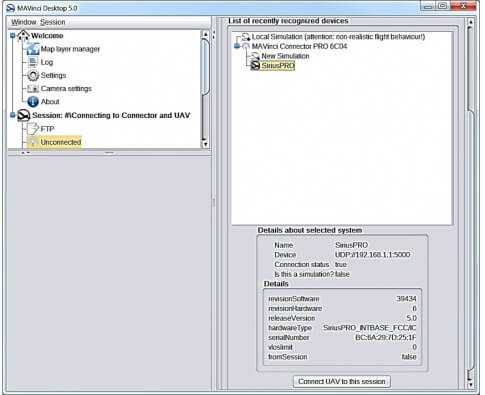Select New Simulation entry
485x395 pixels.
point(285,56)
